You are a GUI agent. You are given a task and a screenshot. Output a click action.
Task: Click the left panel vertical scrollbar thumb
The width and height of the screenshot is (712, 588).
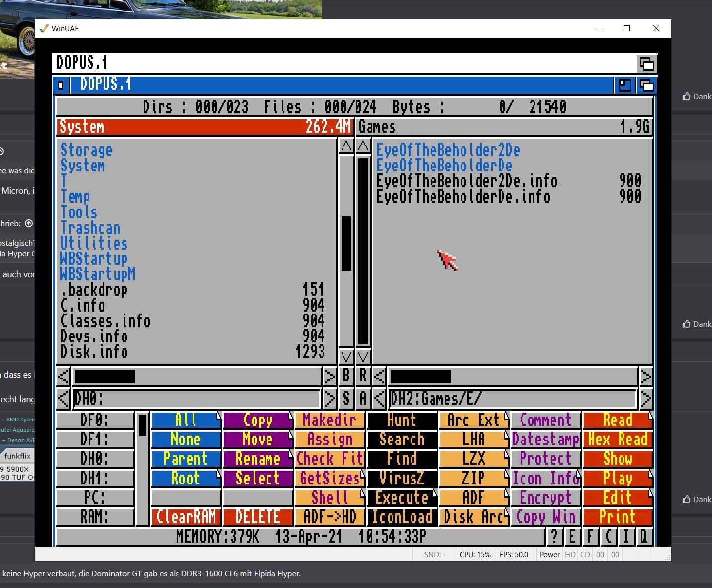coord(346,244)
